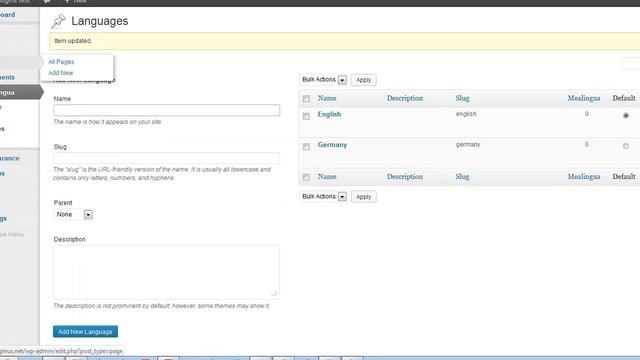Submit with Add New Language button
The image size is (640, 360).
click(x=85, y=331)
